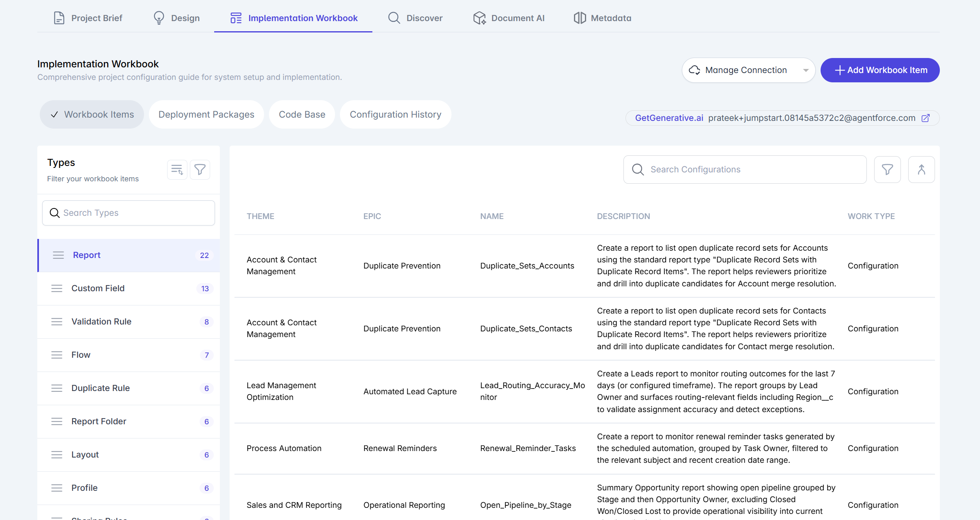Image resolution: width=980 pixels, height=520 pixels.
Task: Switch to Deployment Packages view
Action: (x=206, y=114)
